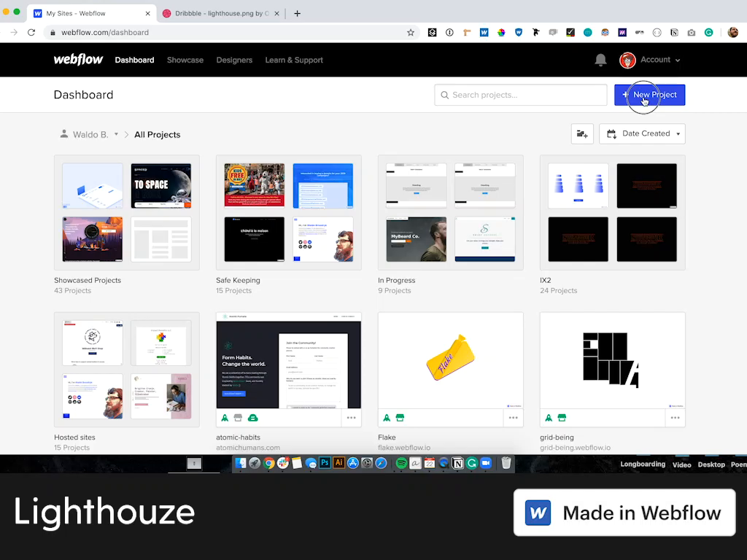Open Zoom from the dock

click(486, 463)
